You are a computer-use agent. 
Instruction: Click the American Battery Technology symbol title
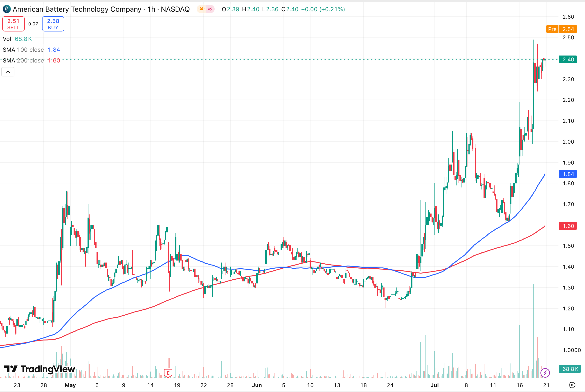[x=77, y=9]
